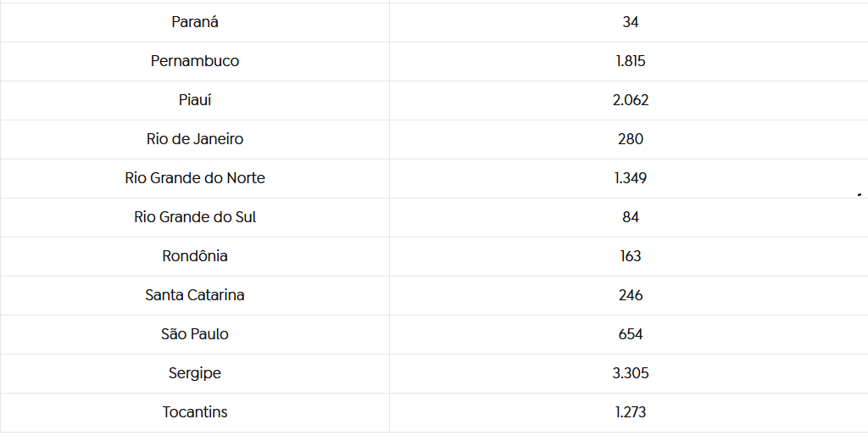Click the value 280 in the table
The width and height of the screenshot is (868, 436).
[631, 139]
